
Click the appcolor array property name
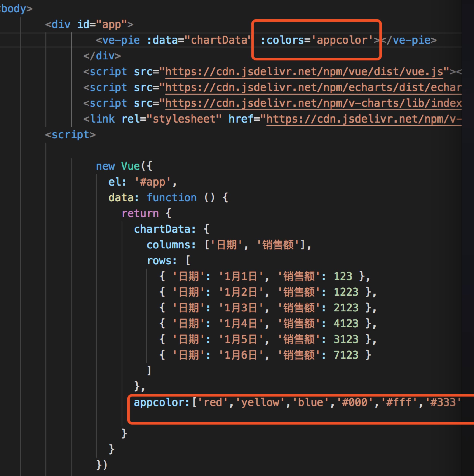pyautogui.click(x=159, y=402)
